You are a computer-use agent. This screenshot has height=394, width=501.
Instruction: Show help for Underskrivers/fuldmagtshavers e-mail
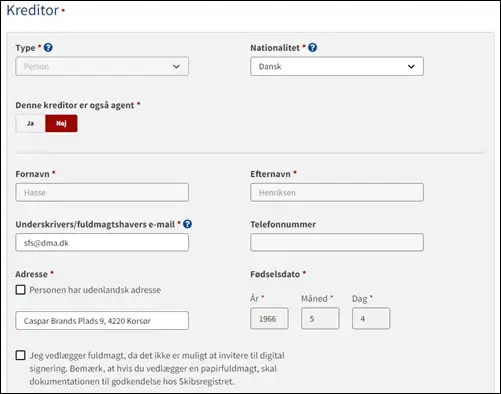point(187,224)
